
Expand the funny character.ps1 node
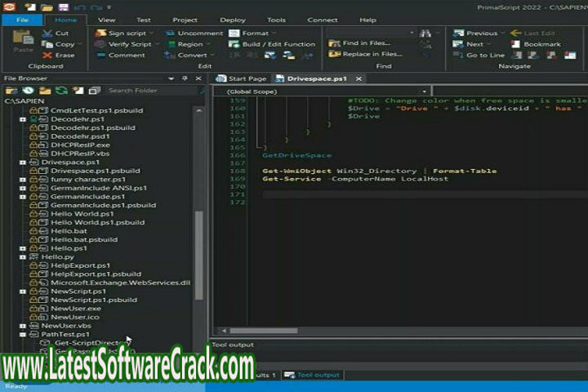coord(23,179)
